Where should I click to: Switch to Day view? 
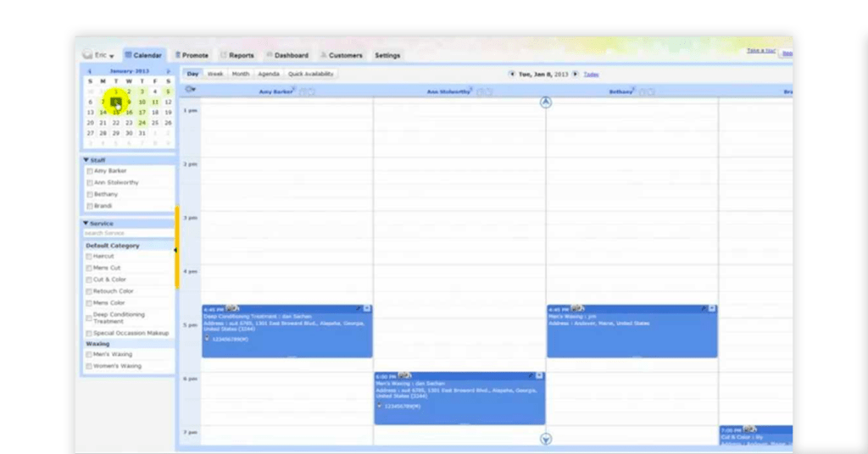point(192,74)
